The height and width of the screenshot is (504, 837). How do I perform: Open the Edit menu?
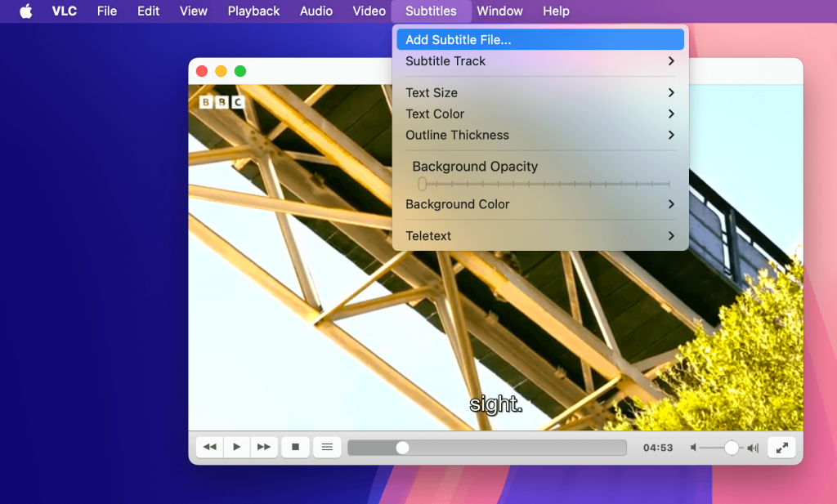coord(149,11)
